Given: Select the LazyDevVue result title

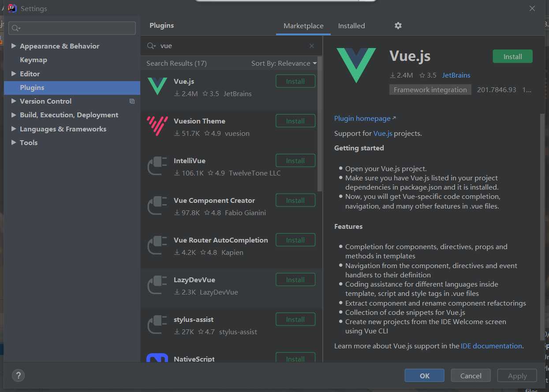Looking at the screenshot, I should click(x=194, y=280).
